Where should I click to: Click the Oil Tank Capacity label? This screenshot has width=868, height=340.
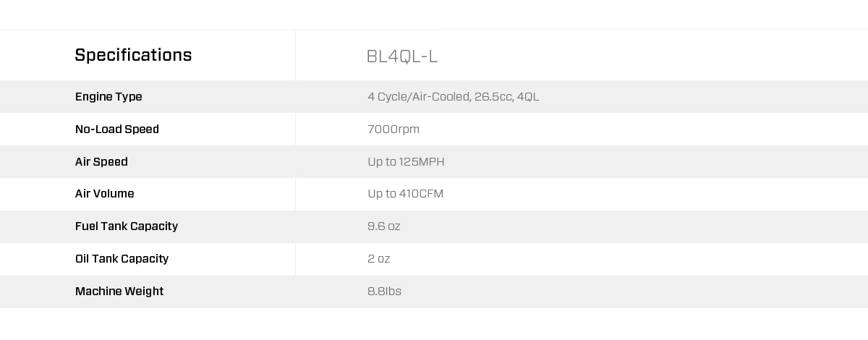point(122,259)
